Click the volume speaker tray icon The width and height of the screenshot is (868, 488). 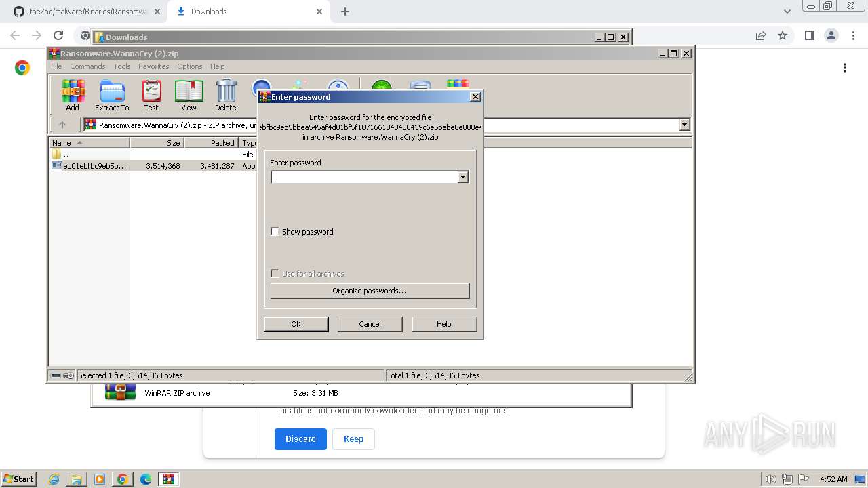(771, 479)
